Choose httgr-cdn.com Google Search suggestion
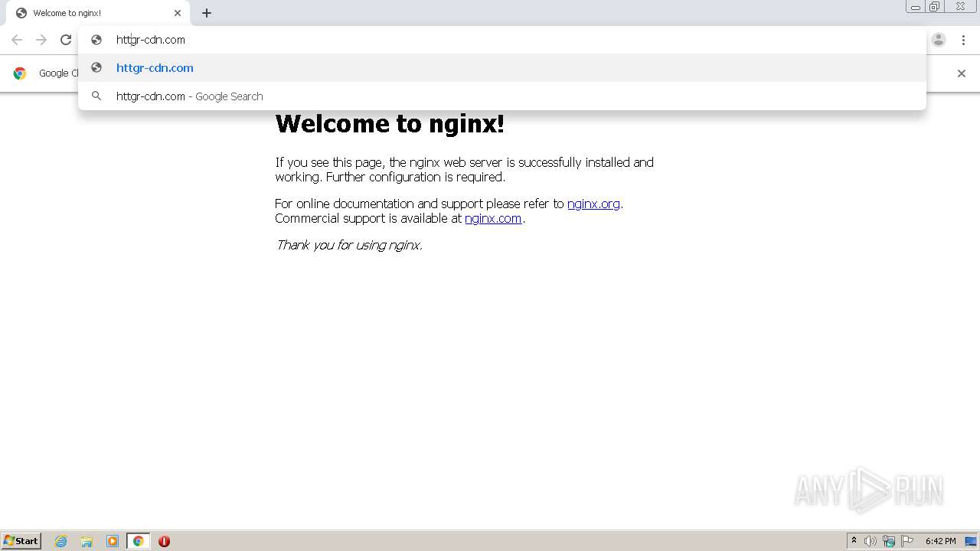Viewport: 980px width, 551px height. tap(501, 96)
